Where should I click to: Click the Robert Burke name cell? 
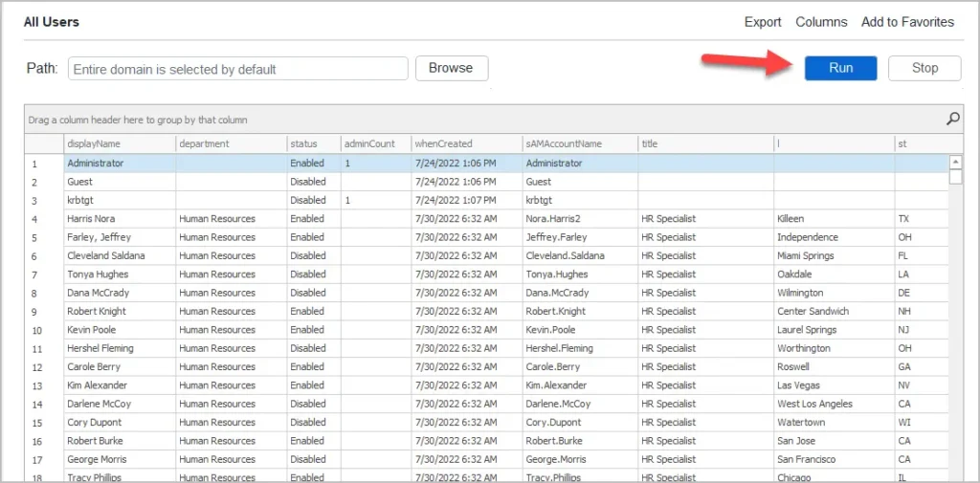click(x=120, y=441)
